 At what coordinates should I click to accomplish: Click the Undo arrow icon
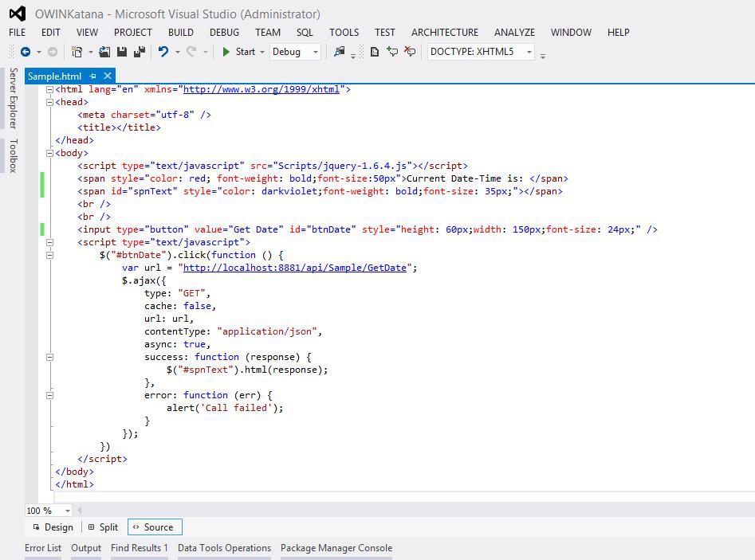click(163, 52)
